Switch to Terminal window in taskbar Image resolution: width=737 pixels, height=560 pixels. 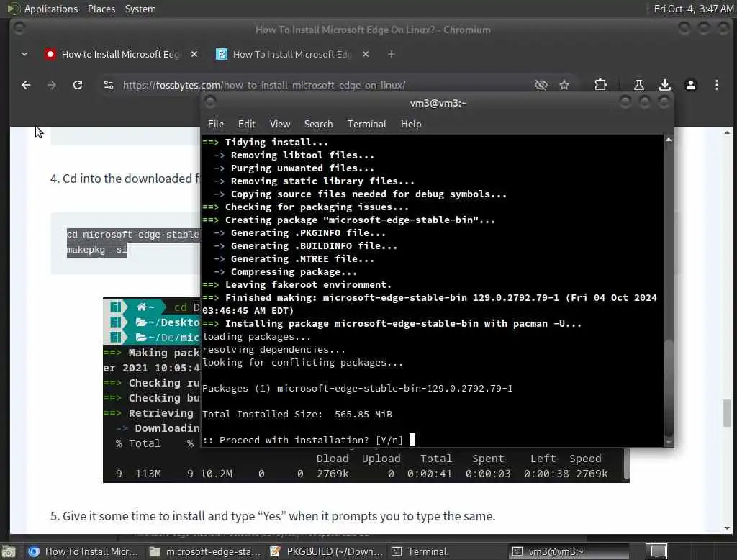[448, 551]
